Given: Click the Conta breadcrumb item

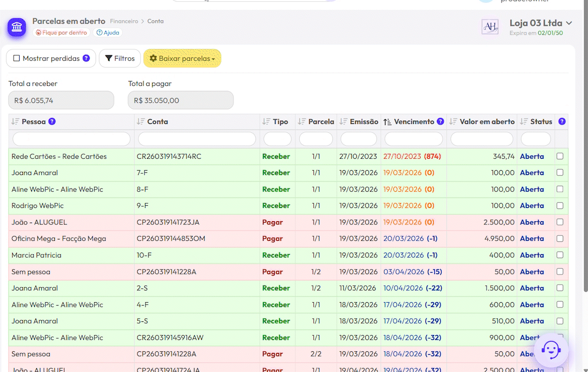Looking at the screenshot, I should (155, 21).
